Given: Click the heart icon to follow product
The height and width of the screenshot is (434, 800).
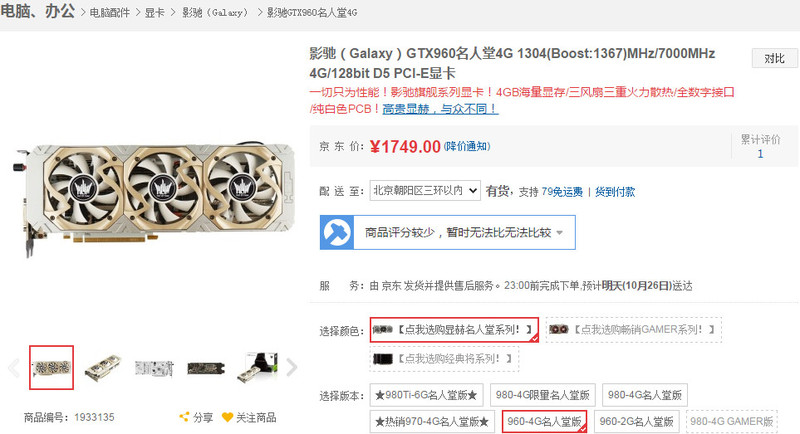Looking at the screenshot, I should (228, 417).
